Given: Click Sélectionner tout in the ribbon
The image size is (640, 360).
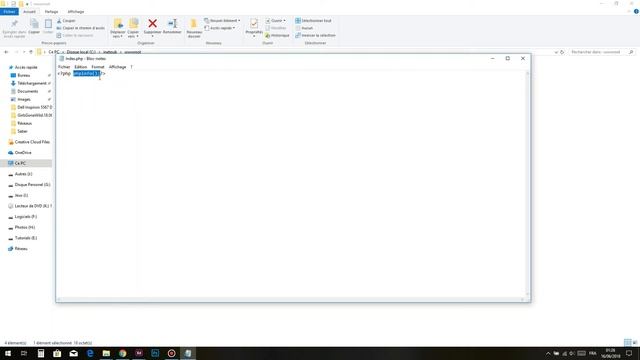Looking at the screenshot, I should [313, 20].
